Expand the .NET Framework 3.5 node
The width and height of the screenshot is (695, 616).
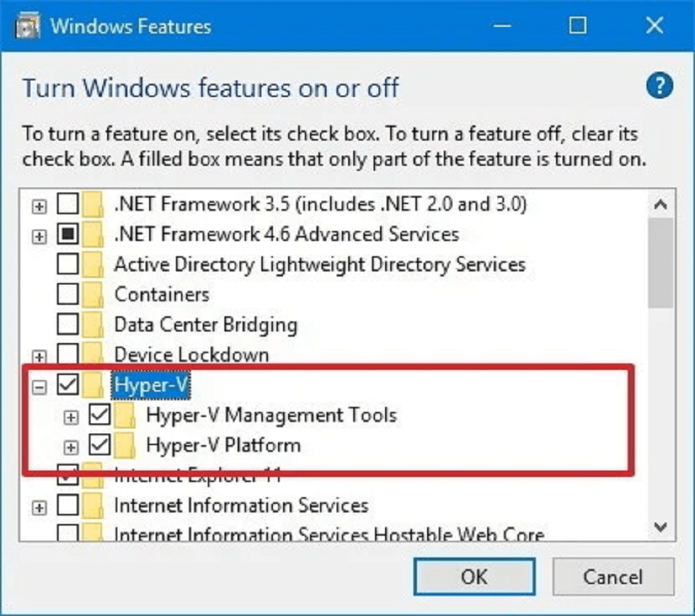click(39, 206)
